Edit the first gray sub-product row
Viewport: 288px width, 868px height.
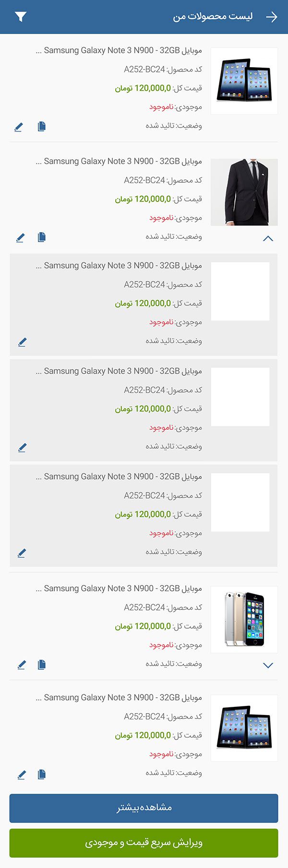22,342
